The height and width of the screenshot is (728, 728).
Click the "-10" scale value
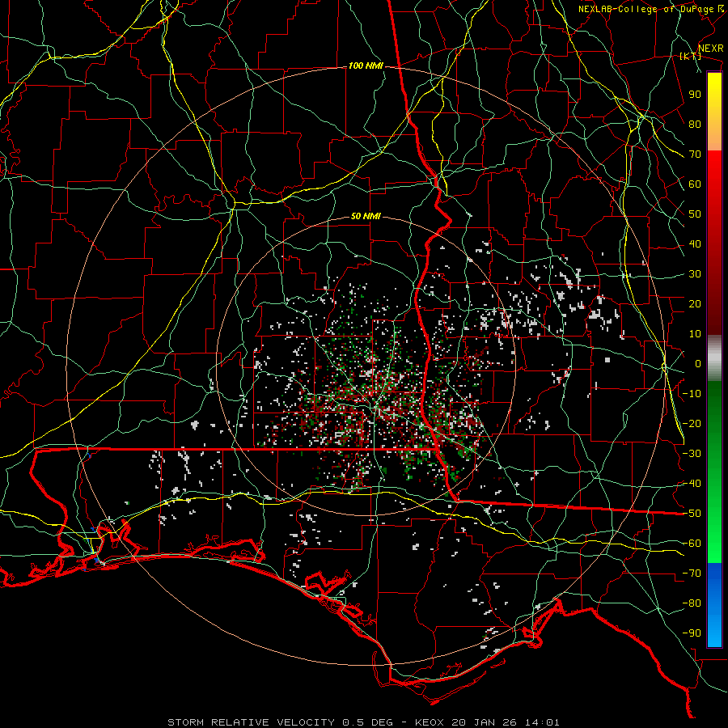click(692, 394)
